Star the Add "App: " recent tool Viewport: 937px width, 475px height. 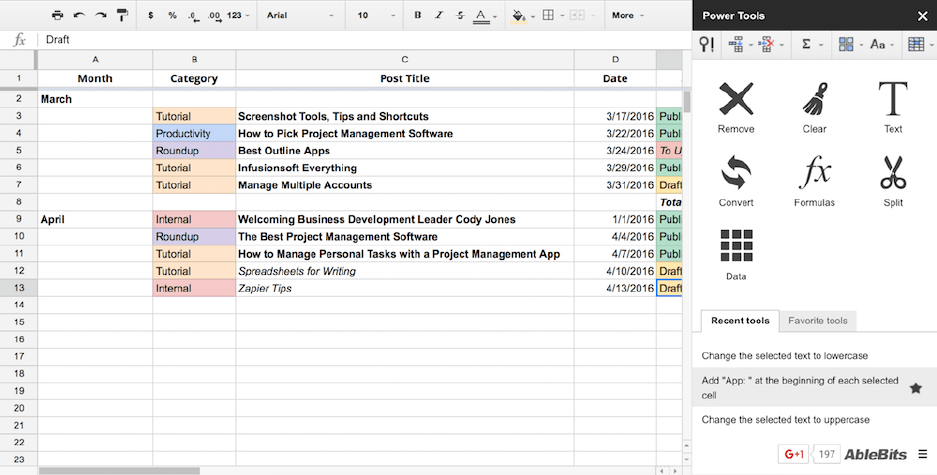(x=915, y=388)
